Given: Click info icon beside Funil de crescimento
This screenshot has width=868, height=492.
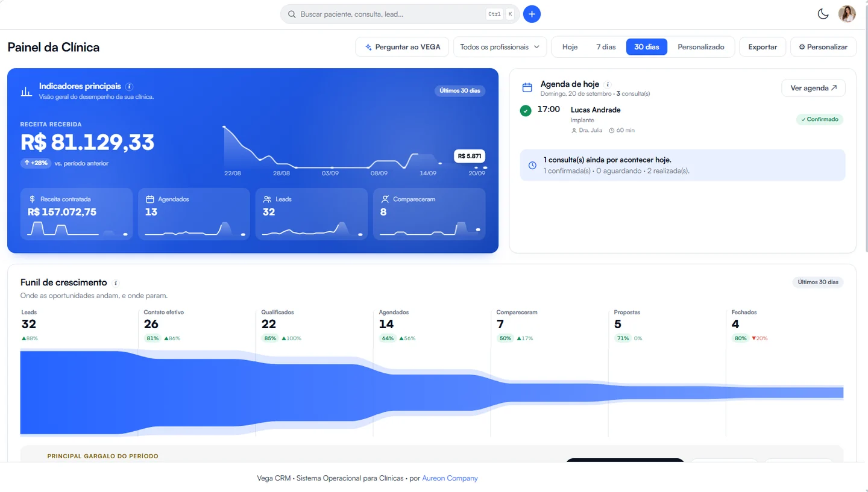Looking at the screenshot, I should 116,283.
